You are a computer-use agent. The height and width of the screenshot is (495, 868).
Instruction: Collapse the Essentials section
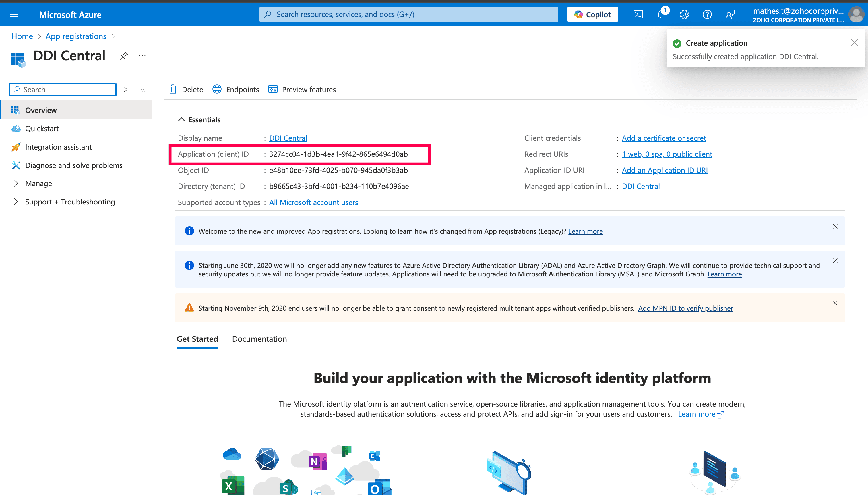tap(181, 120)
